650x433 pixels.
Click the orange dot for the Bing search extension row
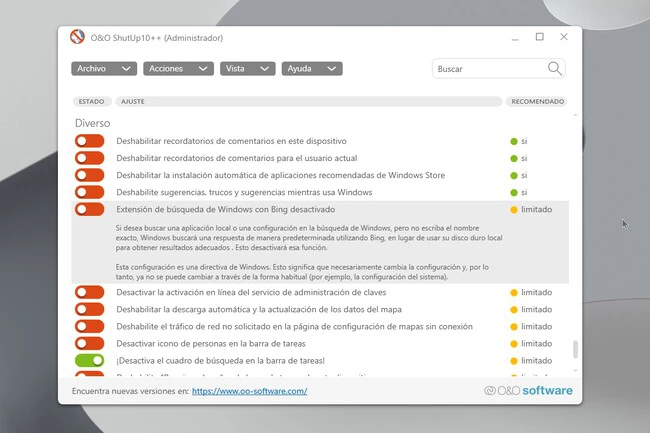[514, 210]
